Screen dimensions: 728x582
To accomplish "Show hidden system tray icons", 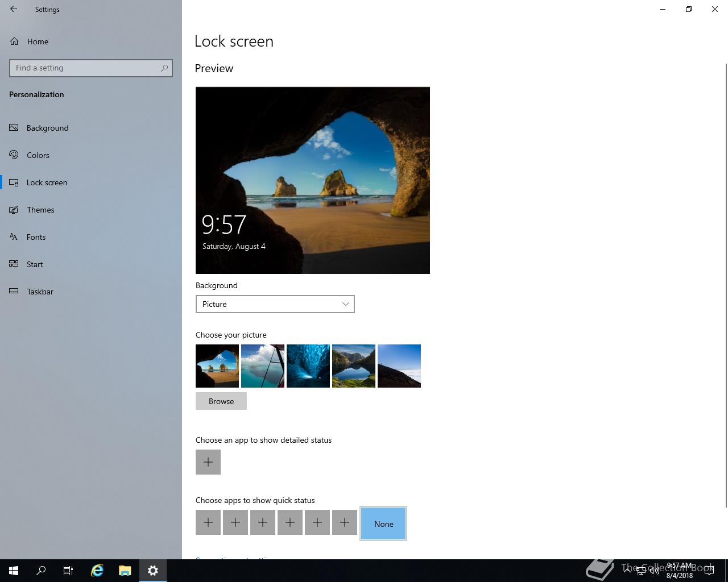I will tap(627, 571).
